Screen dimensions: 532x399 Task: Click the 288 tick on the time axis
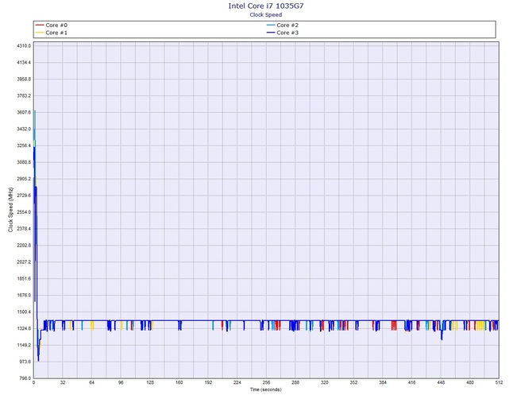(295, 382)
